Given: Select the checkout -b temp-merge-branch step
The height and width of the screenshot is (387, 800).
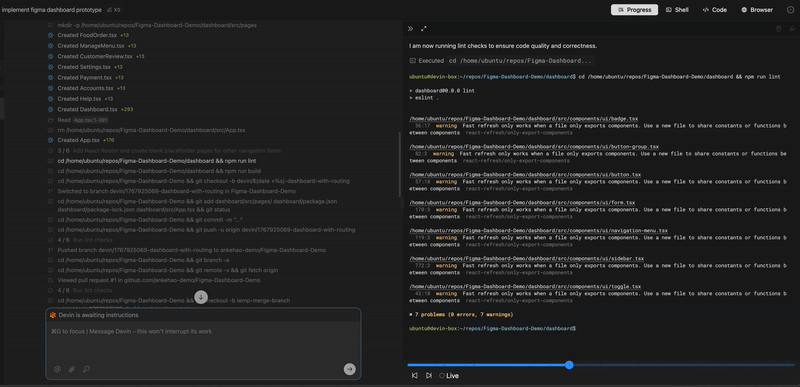Looking at the screenshot, I should point(173,301).
